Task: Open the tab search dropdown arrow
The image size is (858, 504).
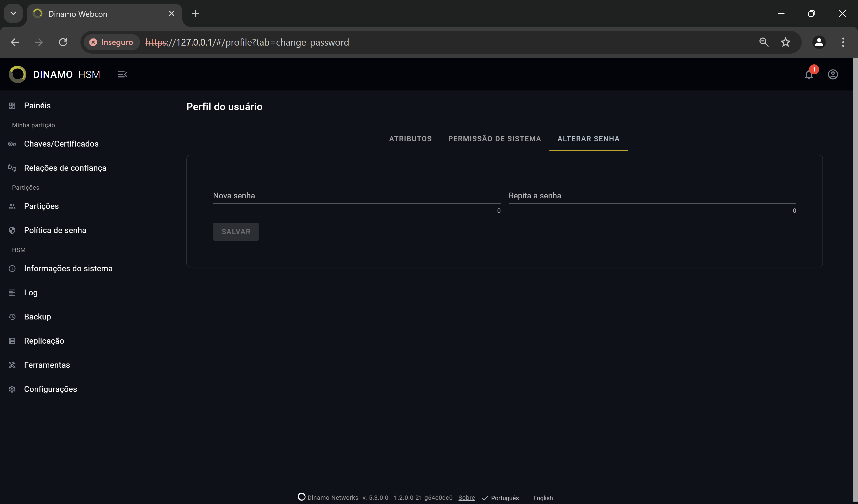Action: point(13,14)
